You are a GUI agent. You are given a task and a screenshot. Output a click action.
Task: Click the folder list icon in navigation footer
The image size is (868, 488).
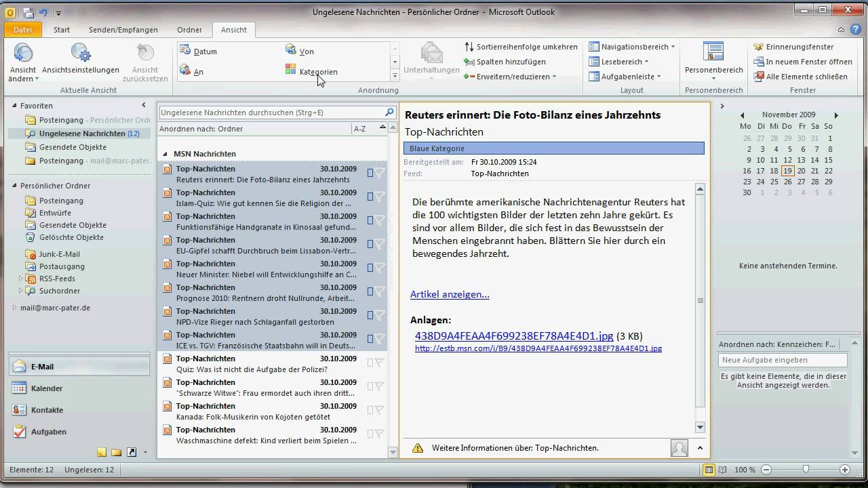pos(117,452)
